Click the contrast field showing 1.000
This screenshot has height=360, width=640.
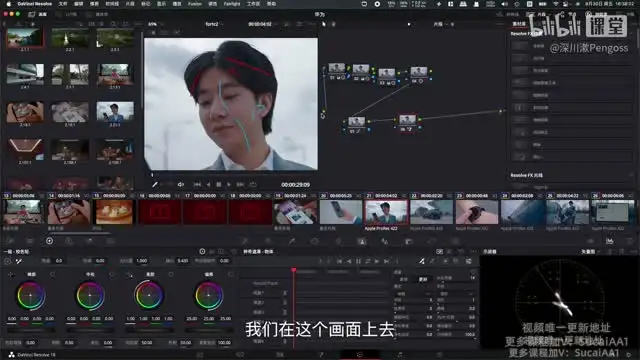(142, 260)
